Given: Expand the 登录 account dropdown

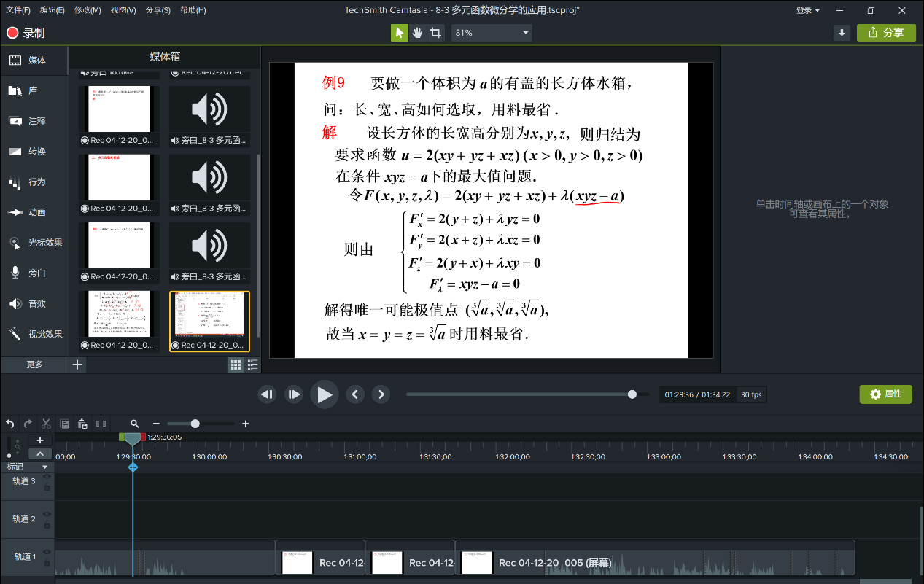Looking at the screenshot, I should (807, 10).
